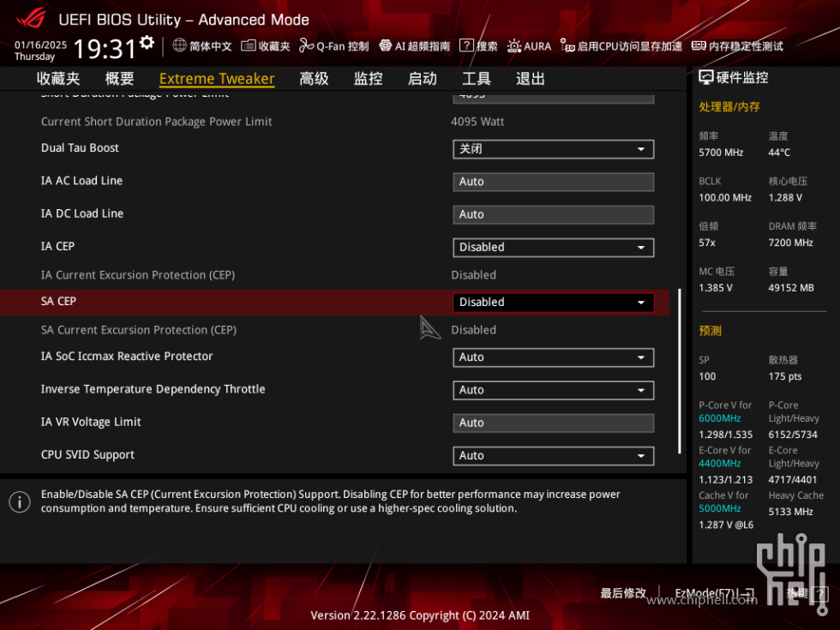The image size is (840, 630).
Task: Click the IA DC Load Line field
Action: coord(554,215)
